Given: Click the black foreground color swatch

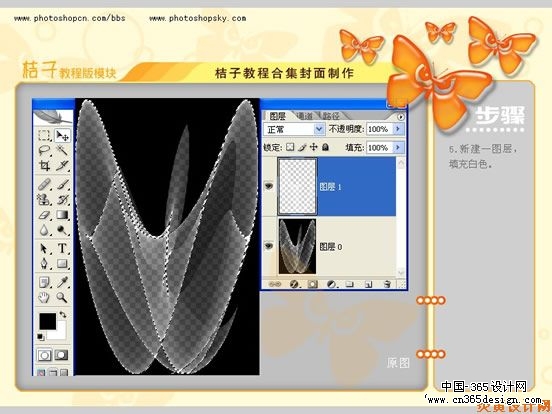Looking at the screenshot, I should coord(48,321).
